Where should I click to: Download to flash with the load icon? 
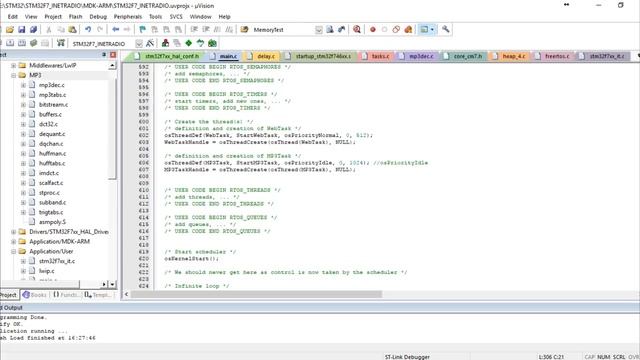click(x=61, y=43)
